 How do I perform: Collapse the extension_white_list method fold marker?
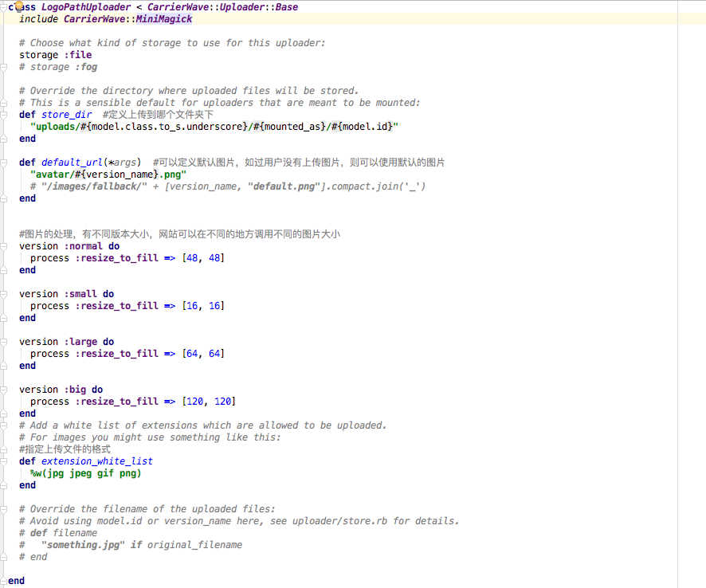click(4, 461)
